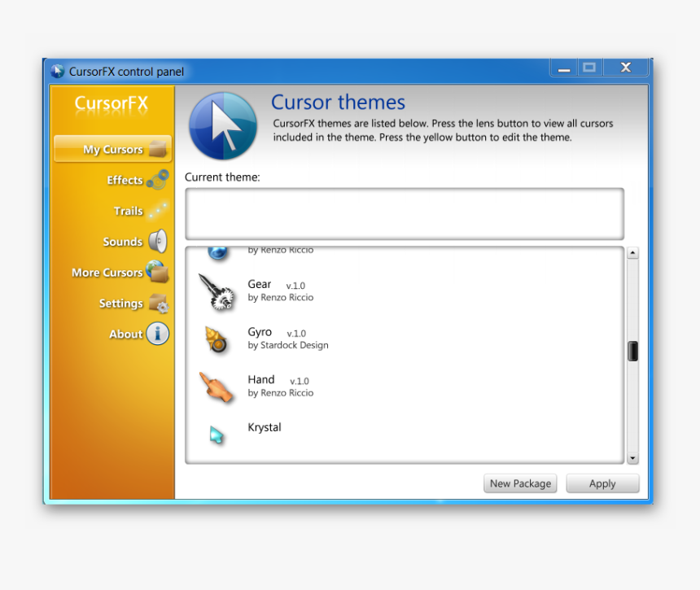The height and width of the screenshot is (590, 700).
Task: Open the More Cursors section
Action: (107, 273)
